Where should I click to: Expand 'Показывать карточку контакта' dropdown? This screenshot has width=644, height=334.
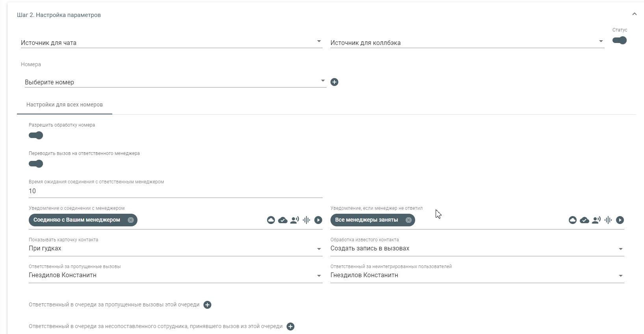tap(175, 249)
